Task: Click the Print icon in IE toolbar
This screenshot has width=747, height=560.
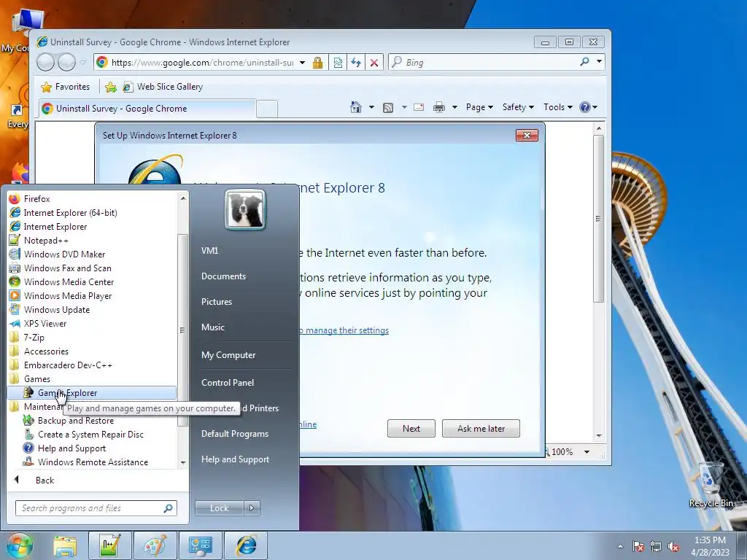Action: (x=438, y=108)
